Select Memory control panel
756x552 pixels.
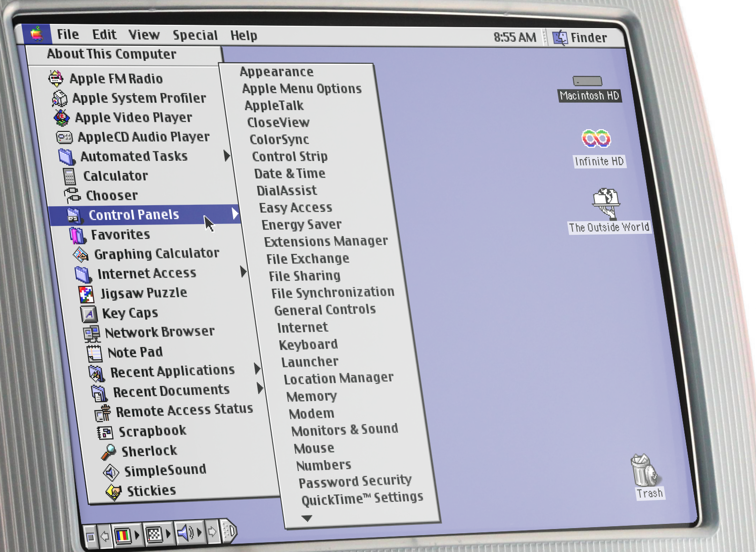[312, 396]
